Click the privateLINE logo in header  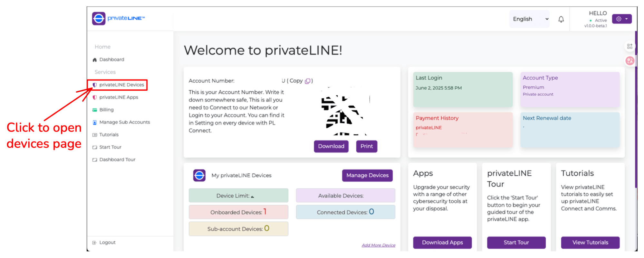point(118,18)
